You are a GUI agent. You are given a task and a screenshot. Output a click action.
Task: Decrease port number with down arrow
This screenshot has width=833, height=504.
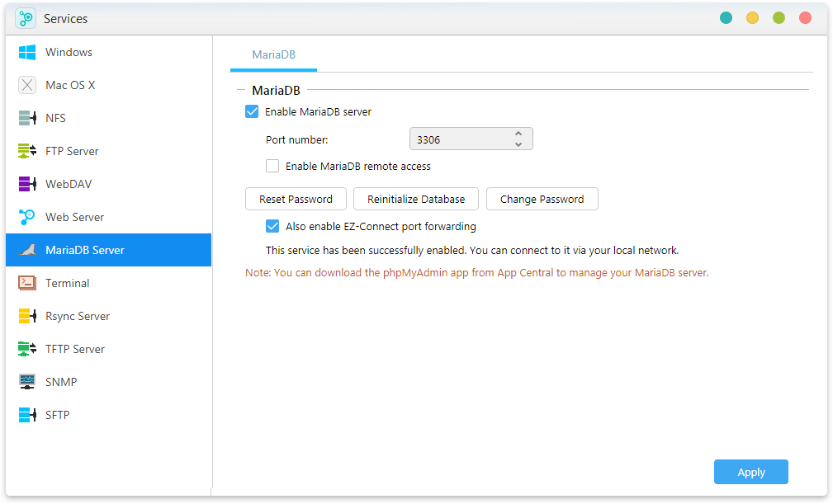[x=518, y=144]
